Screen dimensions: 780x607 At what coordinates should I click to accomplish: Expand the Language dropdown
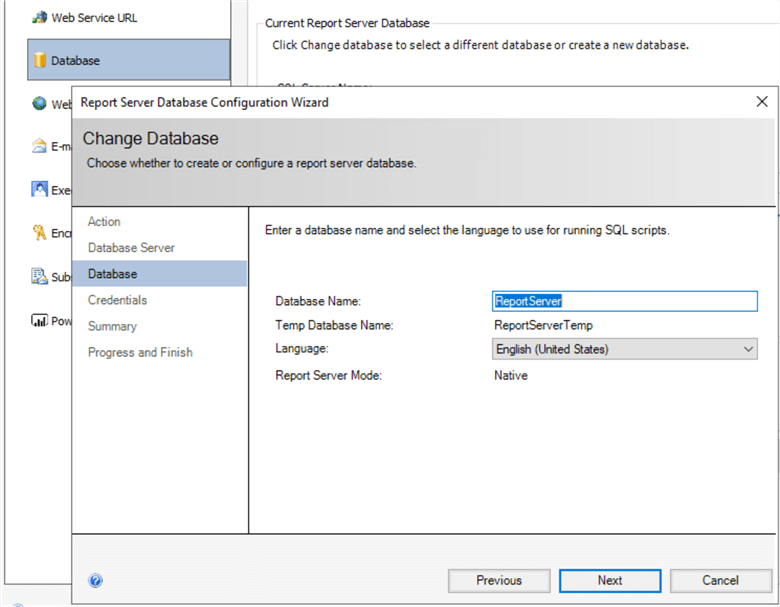pos(625,349)
